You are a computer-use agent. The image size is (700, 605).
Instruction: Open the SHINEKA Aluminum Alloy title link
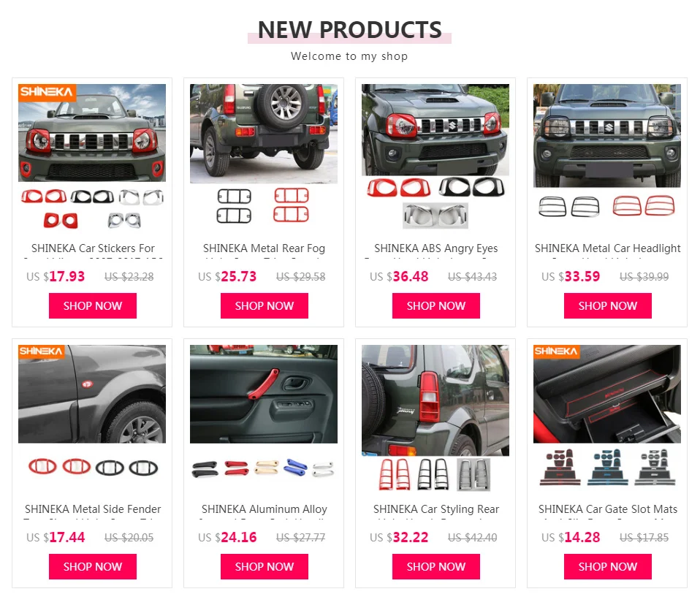(265, 509)
